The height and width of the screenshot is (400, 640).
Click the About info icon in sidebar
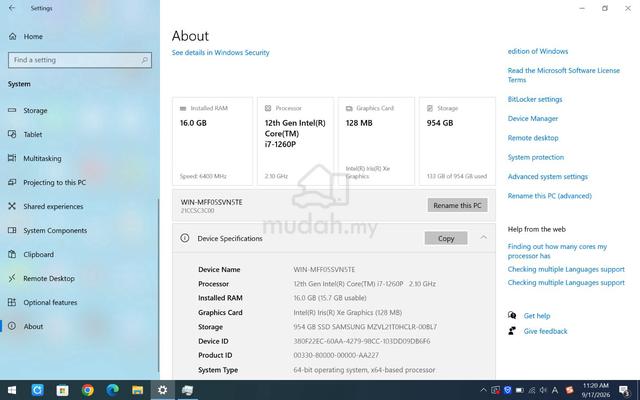point(12,326)
